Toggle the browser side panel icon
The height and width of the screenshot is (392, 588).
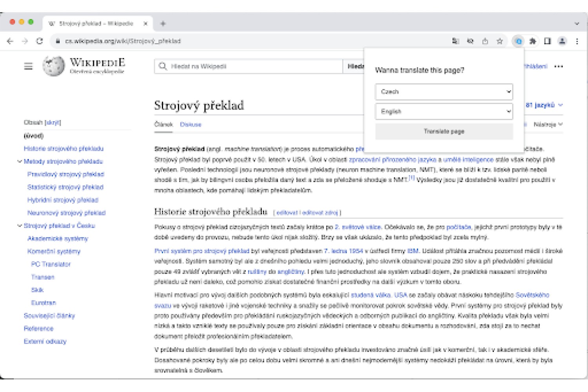pyautogui.click(x=548, y=41)
